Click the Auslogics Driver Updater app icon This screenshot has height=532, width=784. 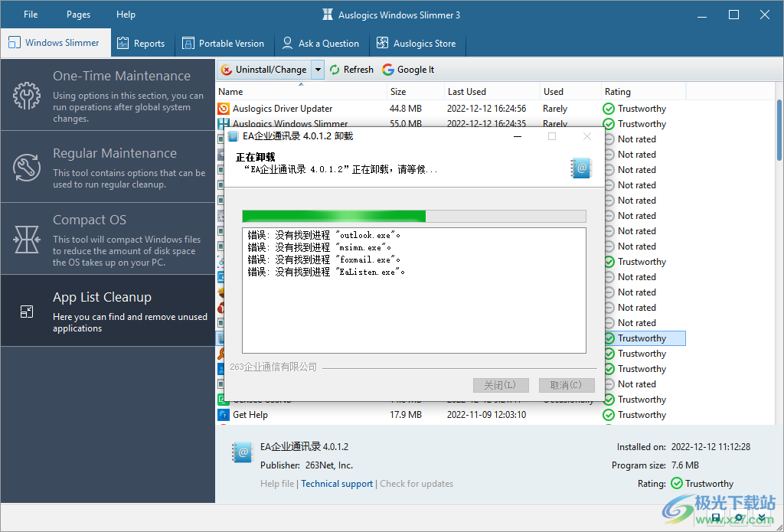pyautogui.click(x=225, y=109)
